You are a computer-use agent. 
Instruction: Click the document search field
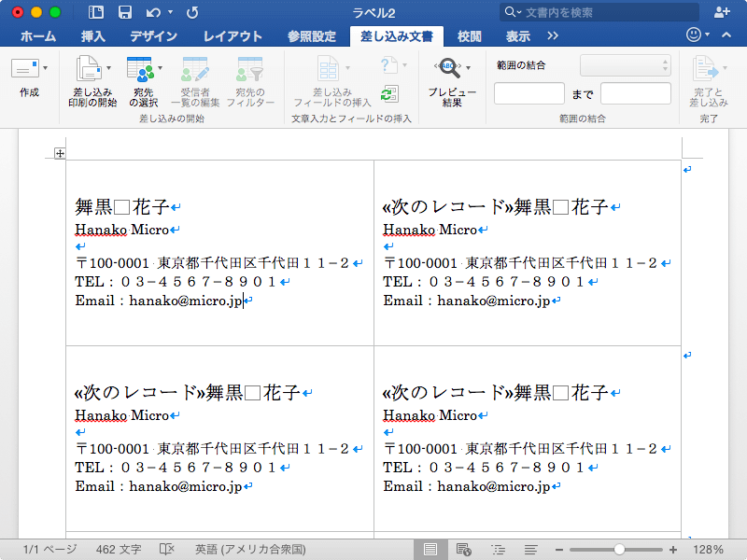click(x=599, y=12)
